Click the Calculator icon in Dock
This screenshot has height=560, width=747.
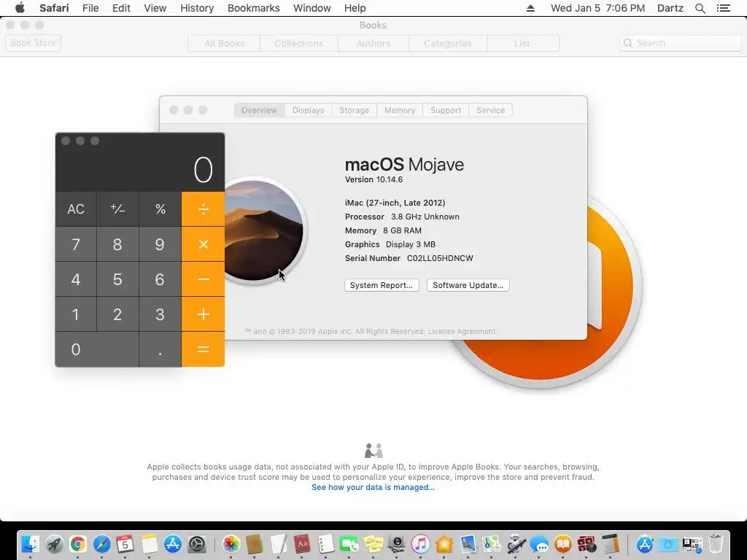click(x=611, y=544)
